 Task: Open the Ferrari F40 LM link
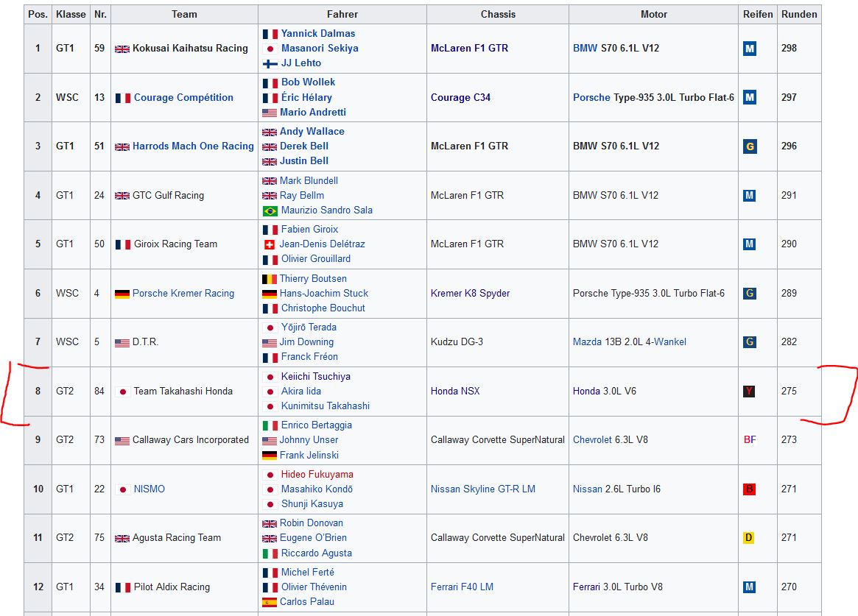click(462, 587)
